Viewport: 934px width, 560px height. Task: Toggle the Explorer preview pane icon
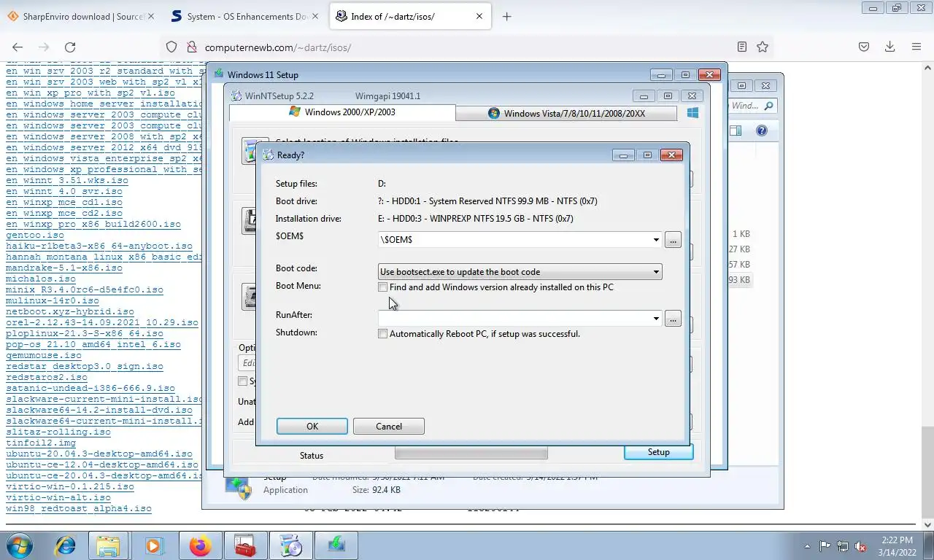tap(736, 131)
